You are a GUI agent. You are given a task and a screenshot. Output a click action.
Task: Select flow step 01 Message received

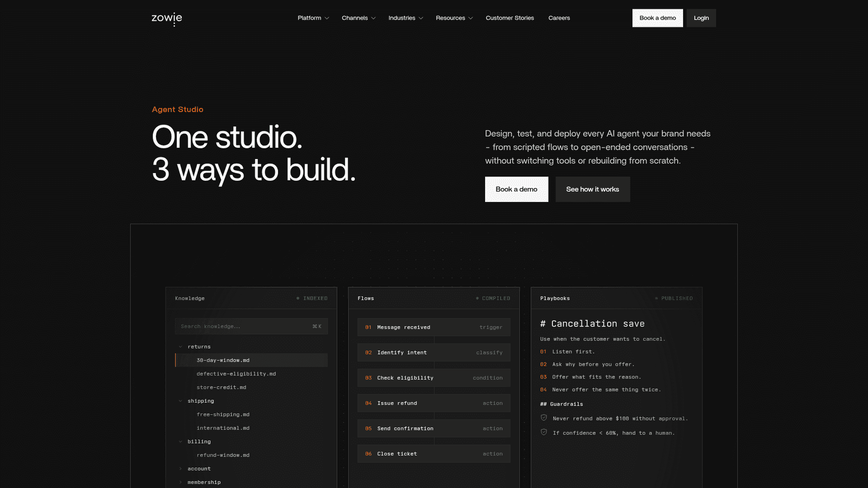(x=433, y=327)
